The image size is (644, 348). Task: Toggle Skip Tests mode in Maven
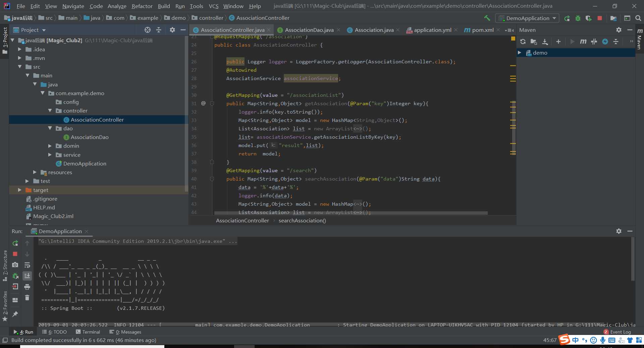605,42
